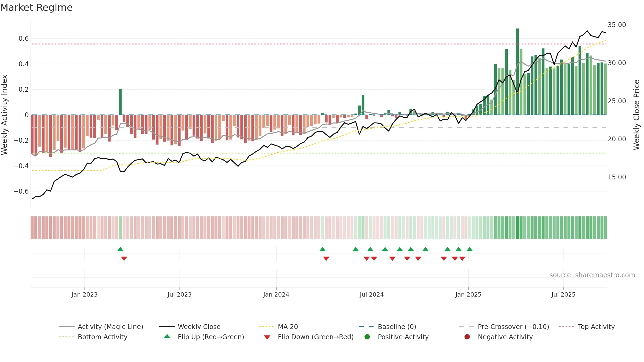This screenshot has height=362, width=644.
Task: Click the Weekly Activity Index axis title
Action: [x=4, y=115]
